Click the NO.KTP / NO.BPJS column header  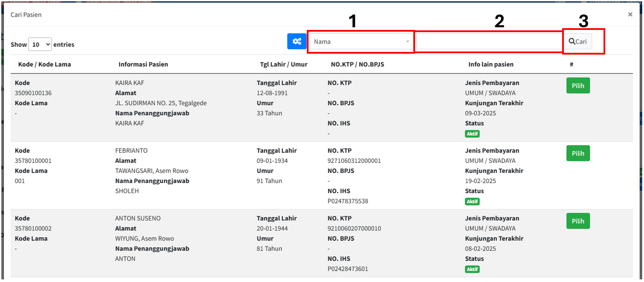(357, 64)
